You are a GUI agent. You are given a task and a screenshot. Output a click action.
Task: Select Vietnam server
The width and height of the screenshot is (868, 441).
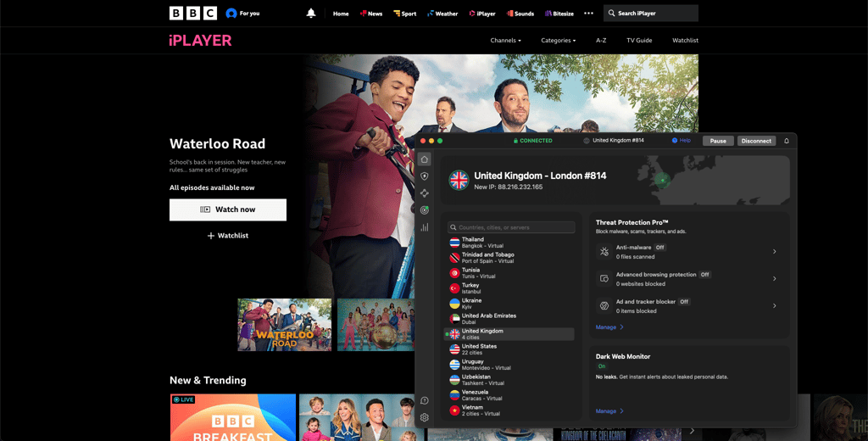click(x=509, y=410)
